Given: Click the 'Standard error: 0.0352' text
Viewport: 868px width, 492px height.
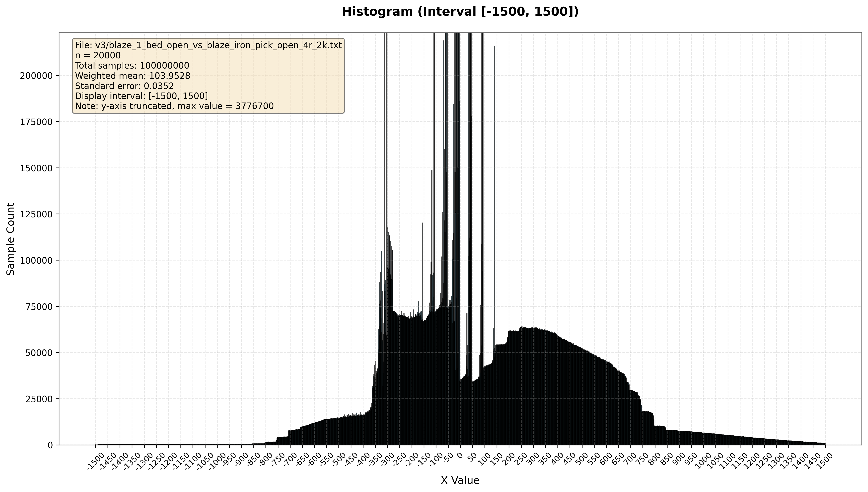Looking at the screenshot, I should tap(124, 86).
